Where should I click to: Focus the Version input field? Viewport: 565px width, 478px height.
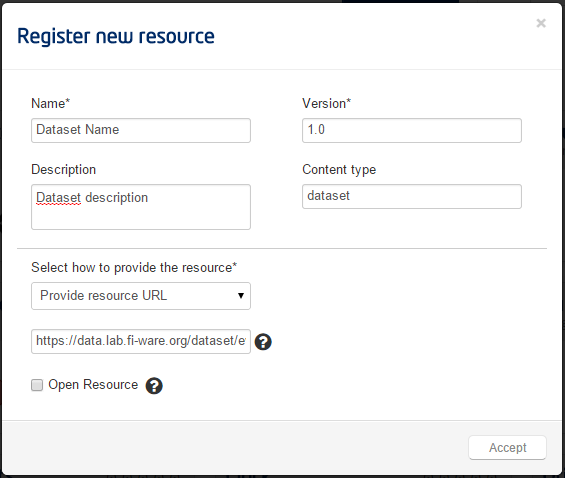click(x=412, y=130)
